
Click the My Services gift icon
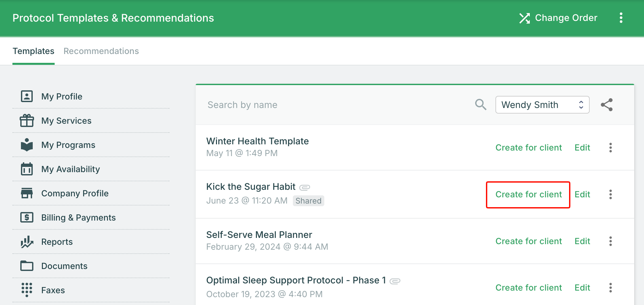(x=27, y=120)
